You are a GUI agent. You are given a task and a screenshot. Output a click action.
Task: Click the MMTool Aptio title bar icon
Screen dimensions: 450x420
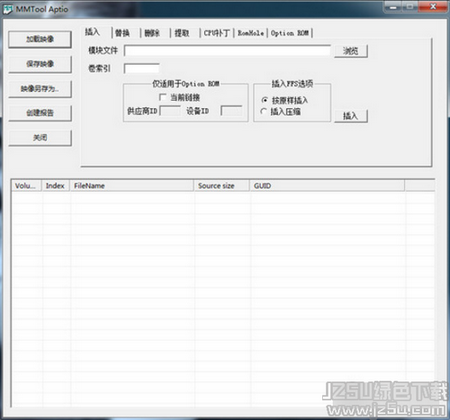(8, 9)
